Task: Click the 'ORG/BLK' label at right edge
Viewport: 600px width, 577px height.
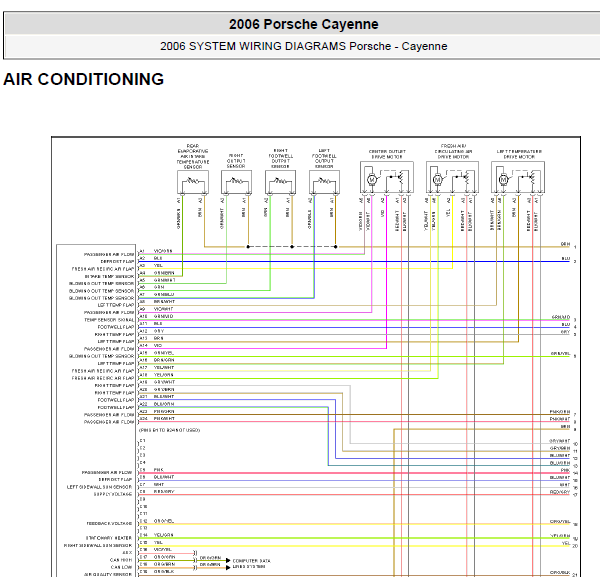Action: (x=560, y=572)
